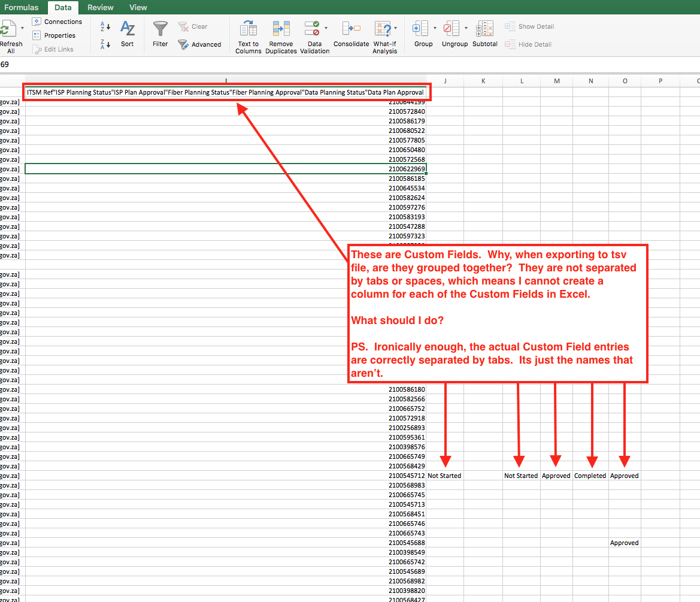Click the Group outline icon
Screen dimensions: 700x602
pyautogui.click(x=420, y=29)
